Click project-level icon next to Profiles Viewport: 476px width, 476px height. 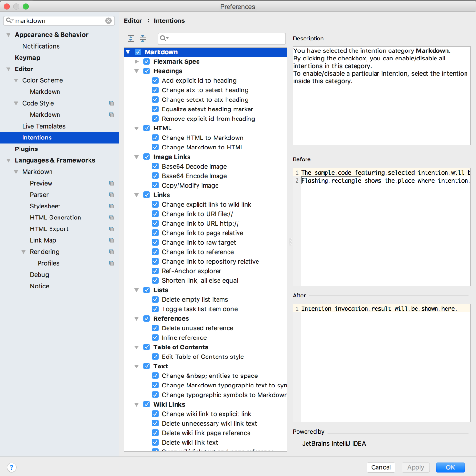(112, 263)
